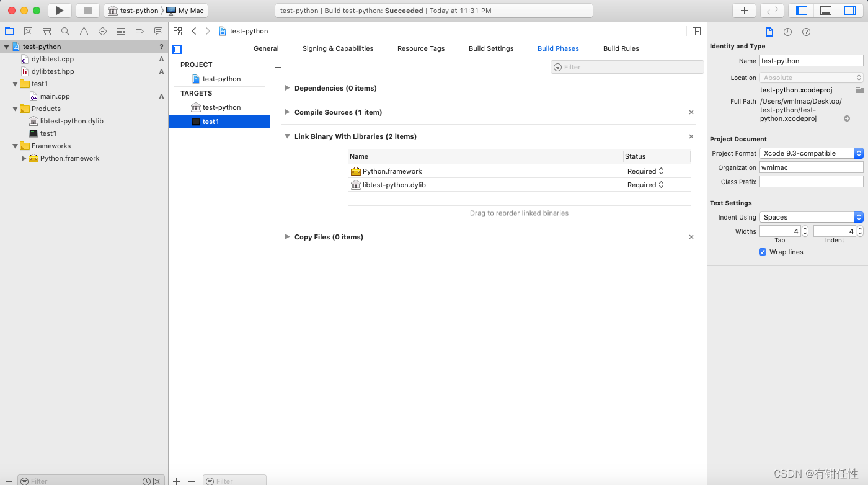Open dylibtest.hpp in the navigator

click(x=53, y=71)
